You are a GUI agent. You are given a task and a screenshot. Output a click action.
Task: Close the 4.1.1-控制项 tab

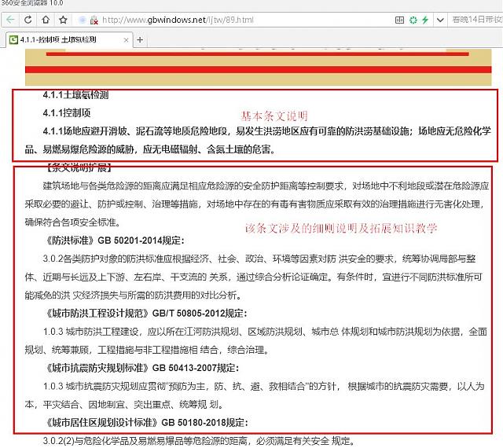(126, 40)
